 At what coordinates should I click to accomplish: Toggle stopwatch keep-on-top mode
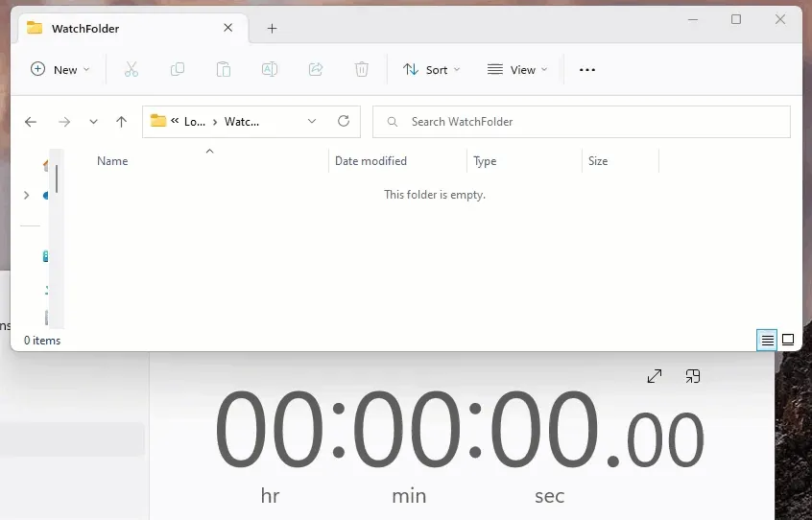click(x=693, y=376)
